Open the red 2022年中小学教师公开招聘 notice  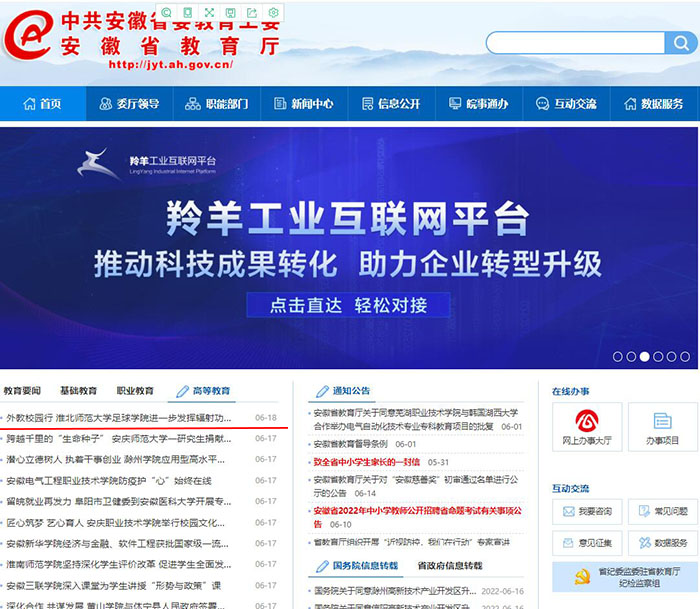click(x=417, y=517)
